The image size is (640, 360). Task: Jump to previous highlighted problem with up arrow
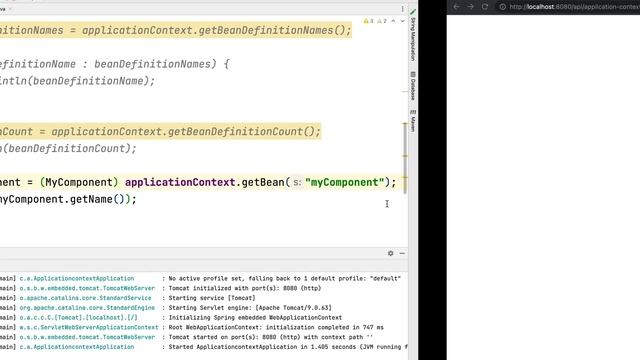393,21
